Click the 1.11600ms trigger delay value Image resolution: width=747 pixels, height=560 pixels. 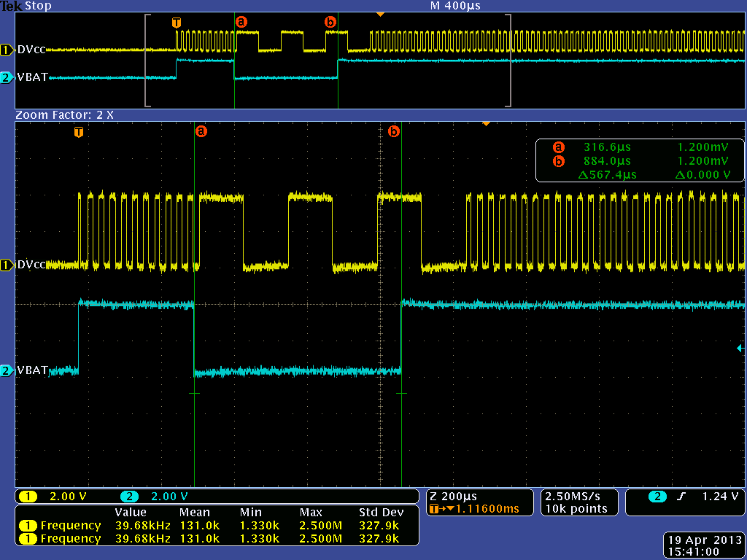click(487, 509)
